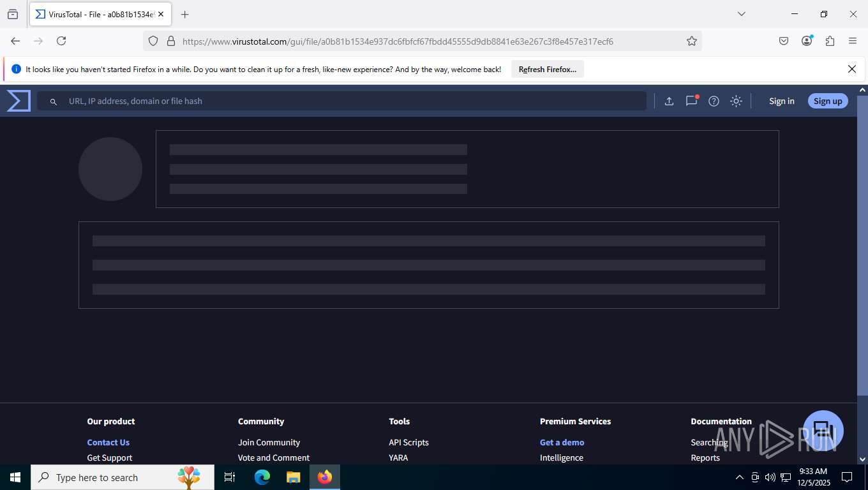Click the search magnifier icon in VirusTotal
Image resolution: width=868 pixels, height=490 pixels.
click(x=54, y=101)
